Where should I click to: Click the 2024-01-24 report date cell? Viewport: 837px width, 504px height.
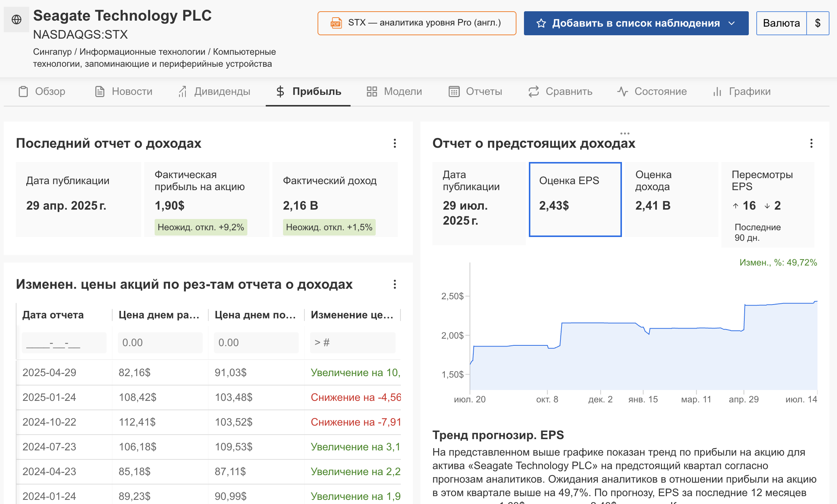[50, 496]
